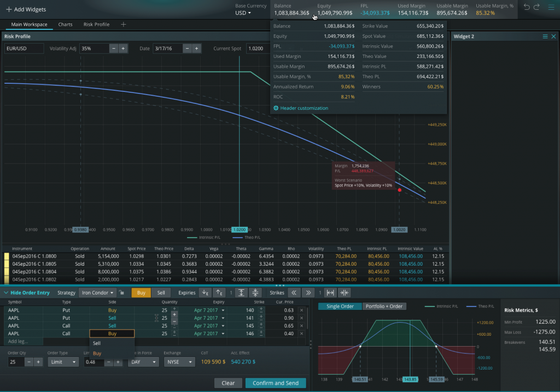The image size is (560, 392).
Task: Toggle the Sell side for the order
Action: pyautogui.click(x=161, y=293)
